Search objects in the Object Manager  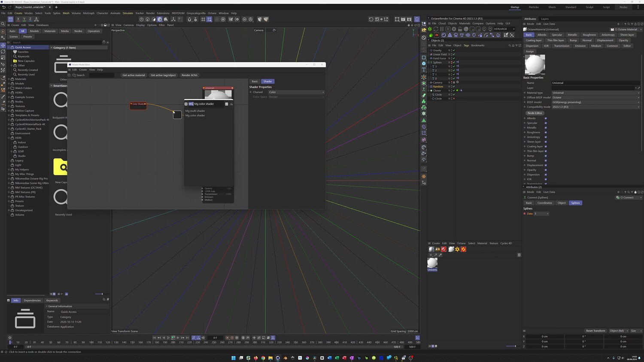click(510, 45)
